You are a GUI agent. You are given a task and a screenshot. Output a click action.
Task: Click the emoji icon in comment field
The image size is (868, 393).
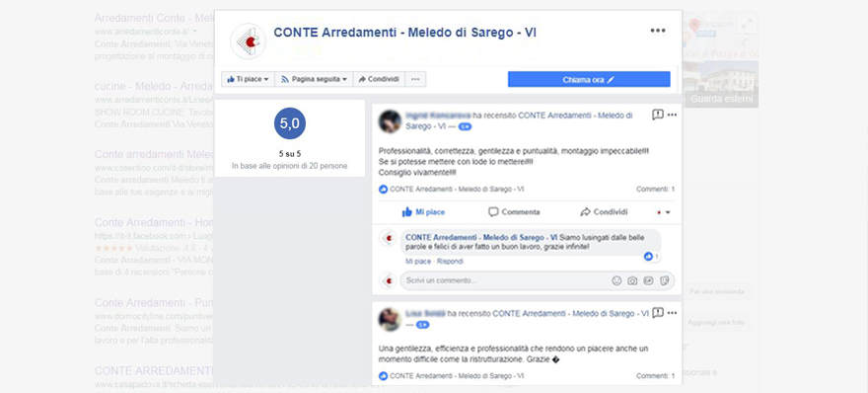click(616, 281)
